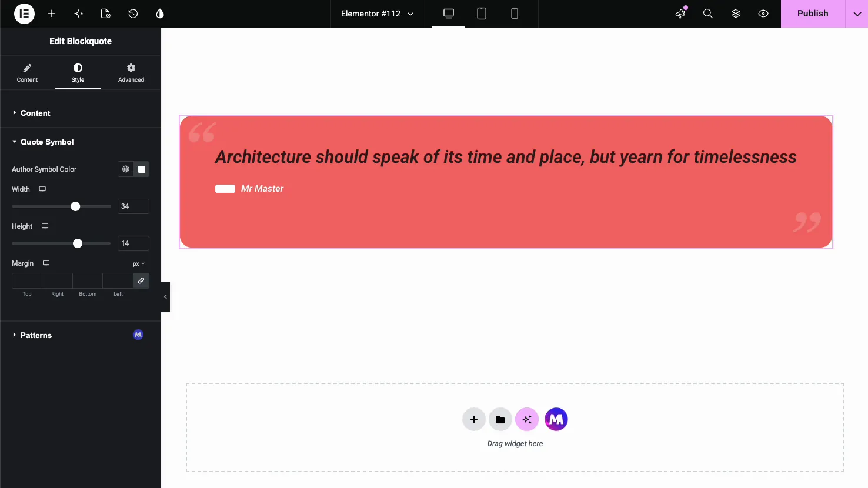Open the Elementor logo menu
The width and height of the screenshot is (868, 488).
(x=24, y=14)
